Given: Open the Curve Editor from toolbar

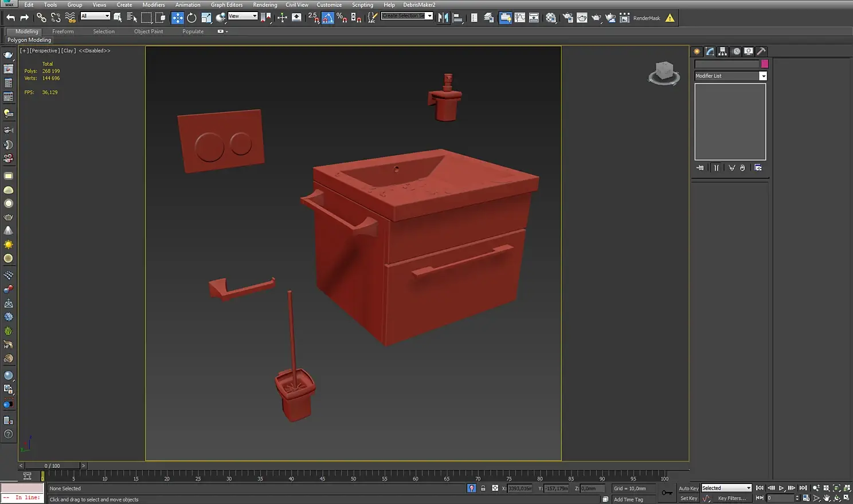Looking at the screenshot, I should click(x=520, y=18).
